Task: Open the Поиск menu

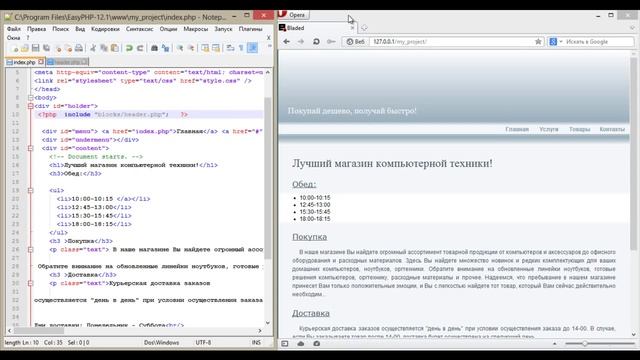Action: [x=60, y=29]
